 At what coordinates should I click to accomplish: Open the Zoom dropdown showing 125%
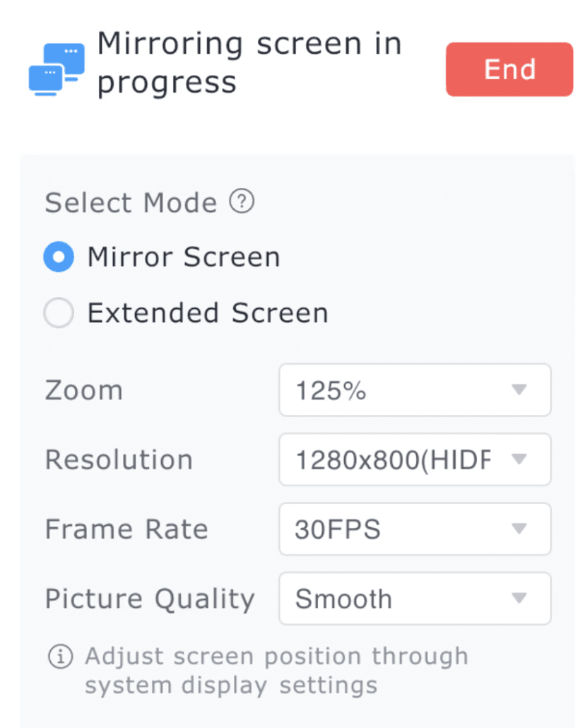pyautogui.click(x=415, y=390)
